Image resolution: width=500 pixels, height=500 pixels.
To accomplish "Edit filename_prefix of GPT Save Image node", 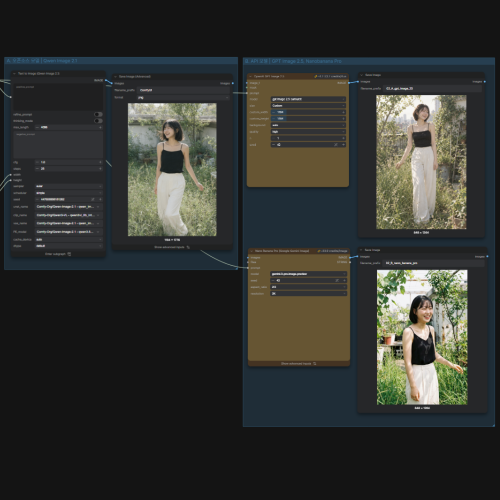I will click(x=432, y=88).
